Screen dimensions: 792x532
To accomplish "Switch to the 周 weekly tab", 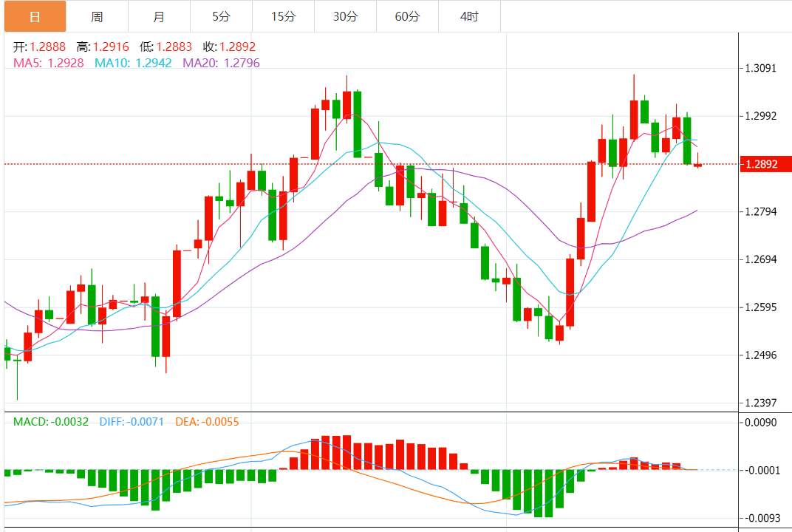I will (97, 17).
